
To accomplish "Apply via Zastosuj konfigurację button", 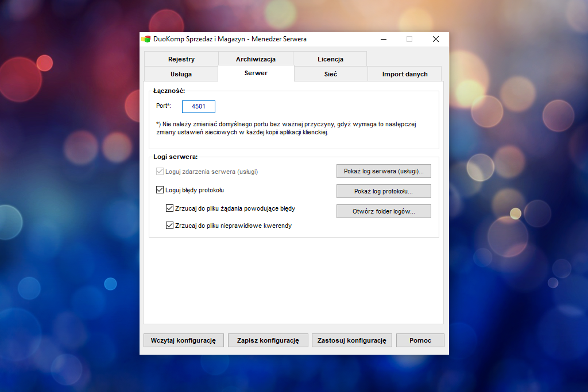I will [x=352, y=340].
